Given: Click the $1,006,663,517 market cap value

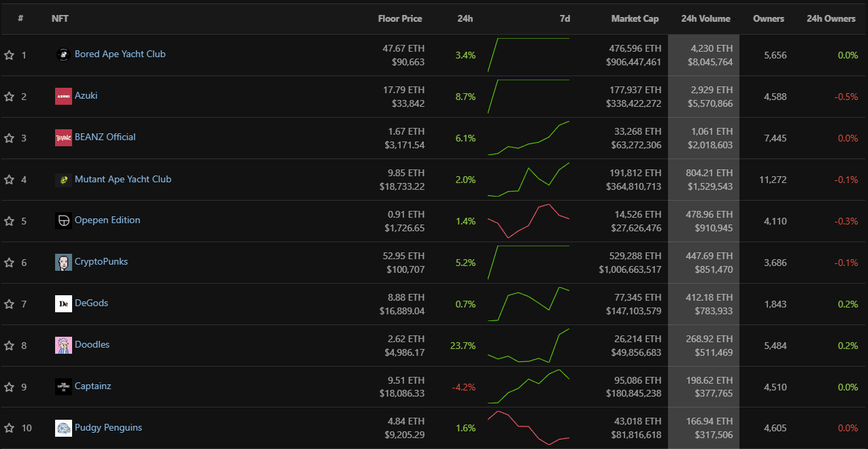Looking at the screenshot, I should (630, 270).
